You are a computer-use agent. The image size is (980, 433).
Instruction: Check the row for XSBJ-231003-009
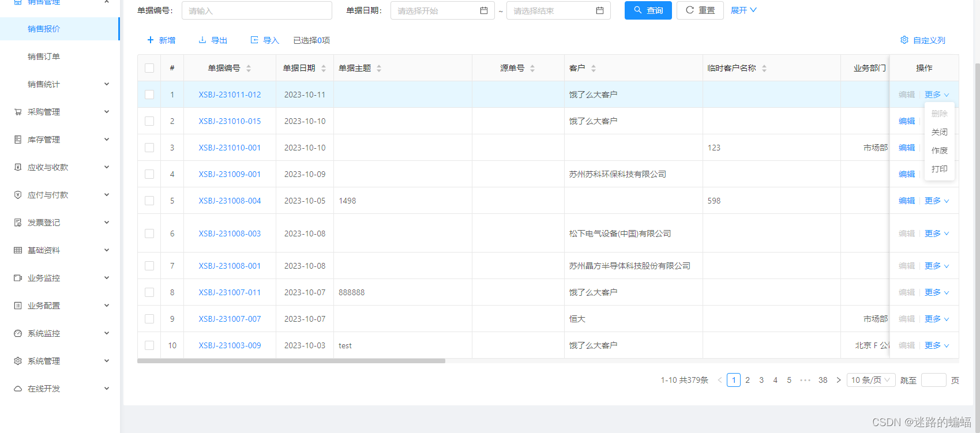click(x=149, y=345)
